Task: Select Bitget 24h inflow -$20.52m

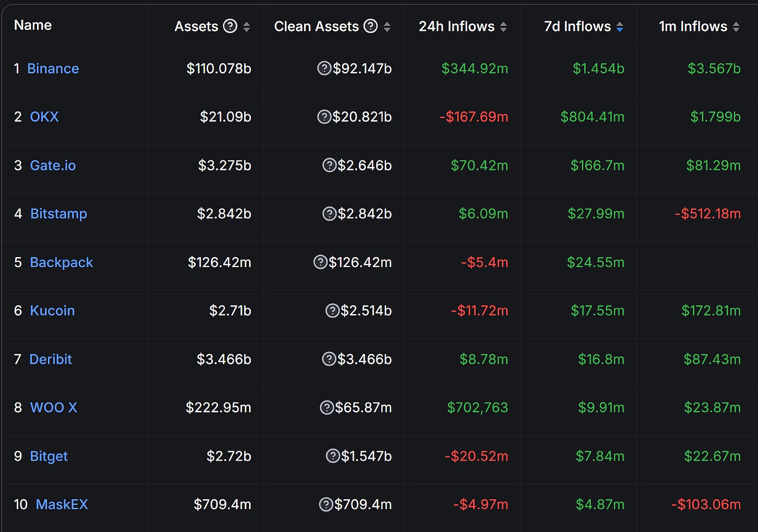Action: [476, 456]
